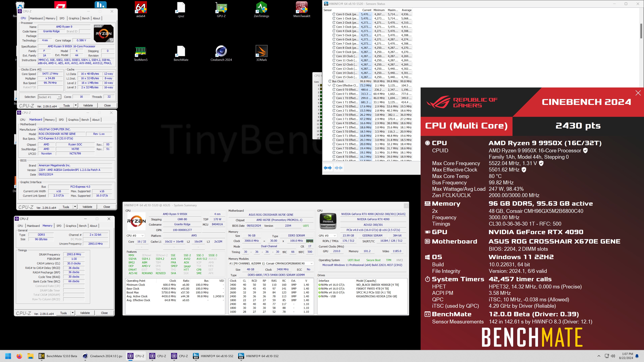This screenshot has width=644, height=362.
Task: Click Close in the top CPU-Z window
Action: pyautogui.click(x=107, y=105)
